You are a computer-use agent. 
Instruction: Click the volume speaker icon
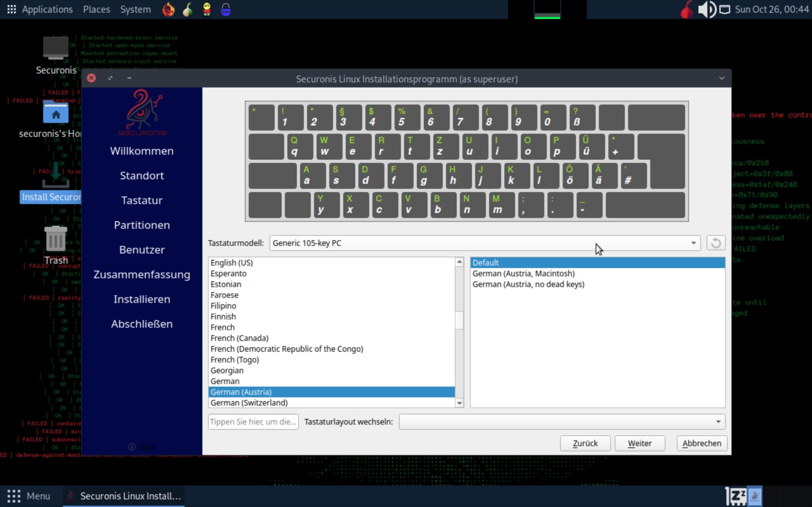707,10
